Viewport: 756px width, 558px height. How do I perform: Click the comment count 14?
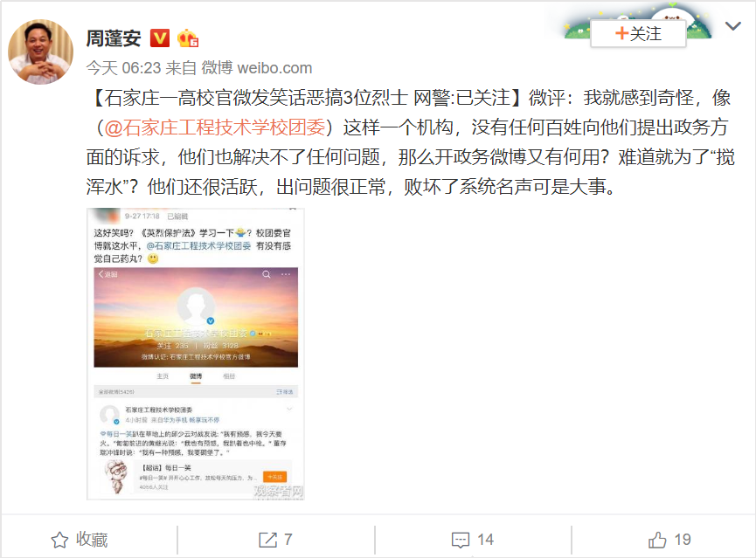485,540
